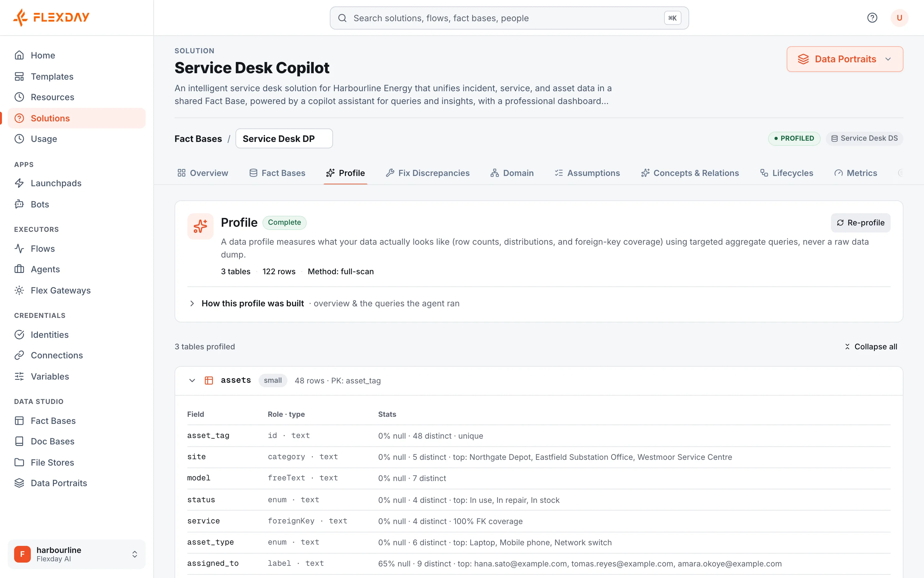Switch to the Metrics tab
The width and height of the screenshot is (924, 578).
coord(856,173)
